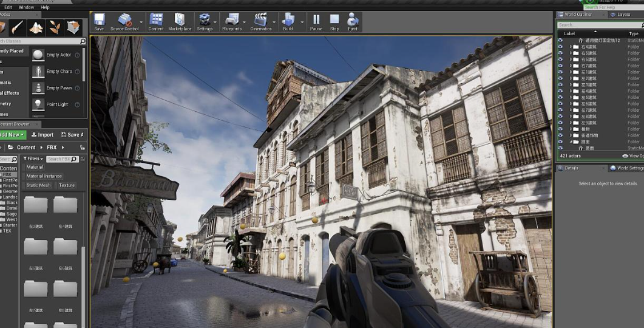Click the Cinematics clapperboard icon
This screenshot has width=644, height=328.
(x=260, y=19)
